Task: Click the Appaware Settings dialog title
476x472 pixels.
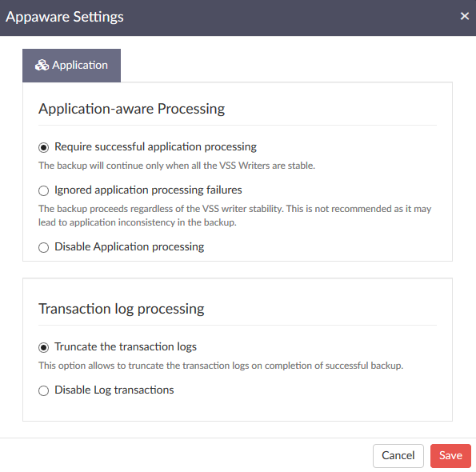Action: click(65, 17)
